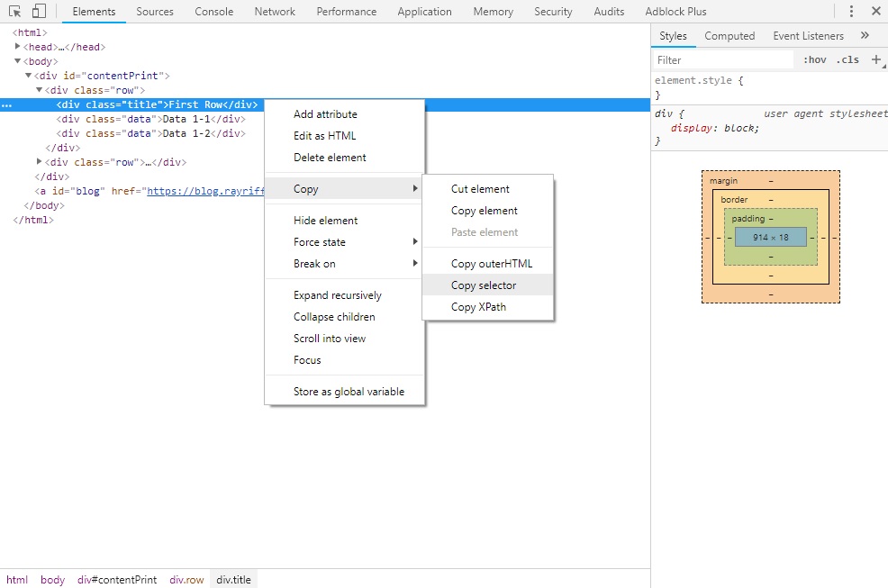The image size is (888, 588).
Task: Choose Add attribute from context menu
Action: click(344, 113)
